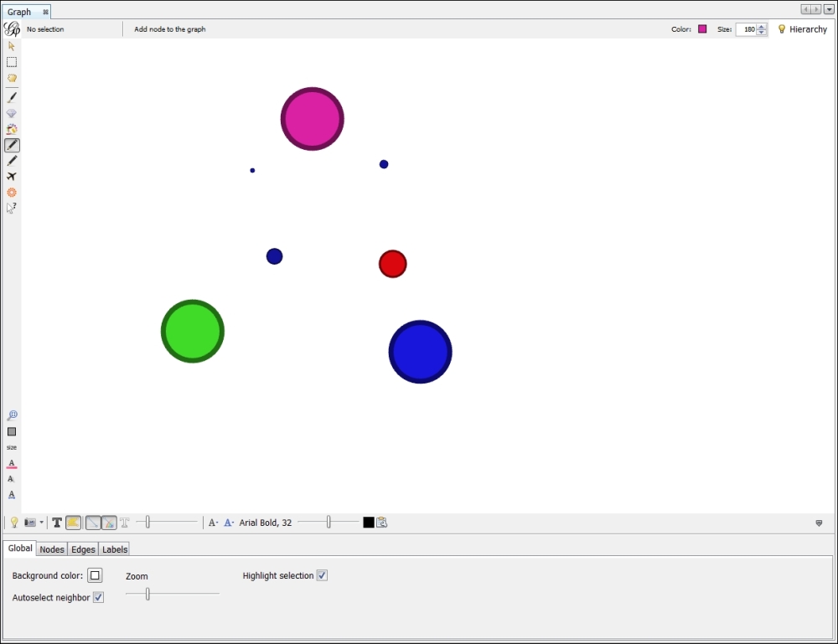
Task: Open the screenshot options dropdown arrow
Action: point(41,523)
